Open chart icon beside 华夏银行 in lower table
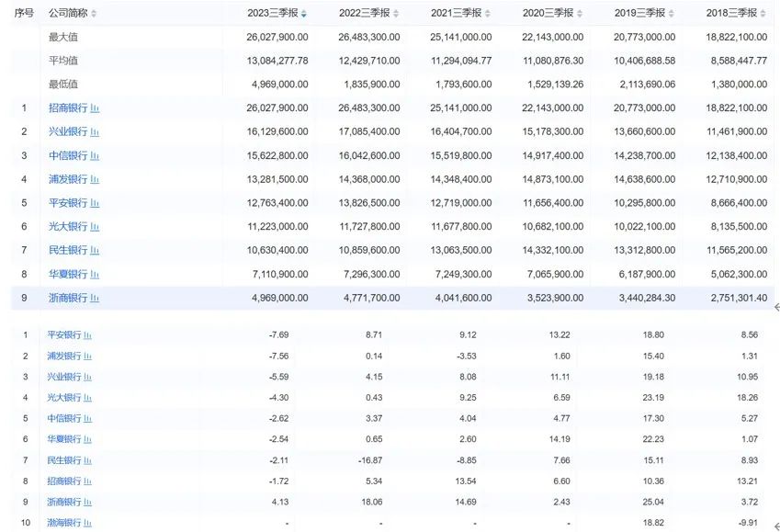Viewport: 780px width, 532px height. 88,439
